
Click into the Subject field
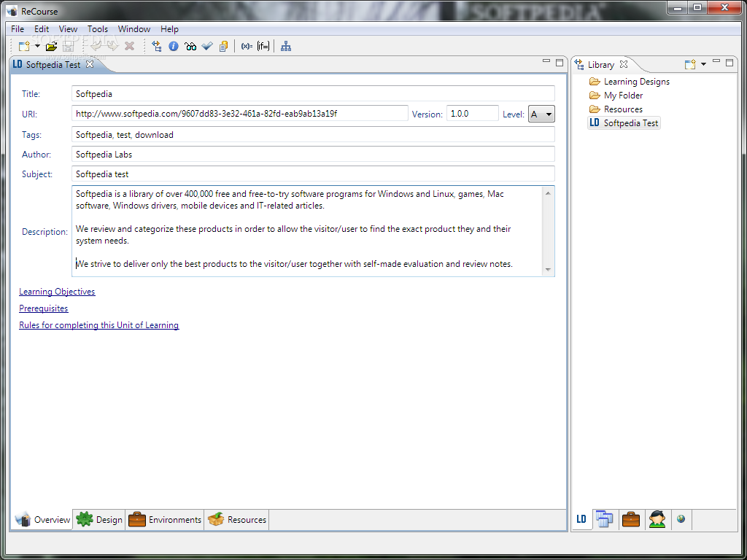tap(313, 174)
